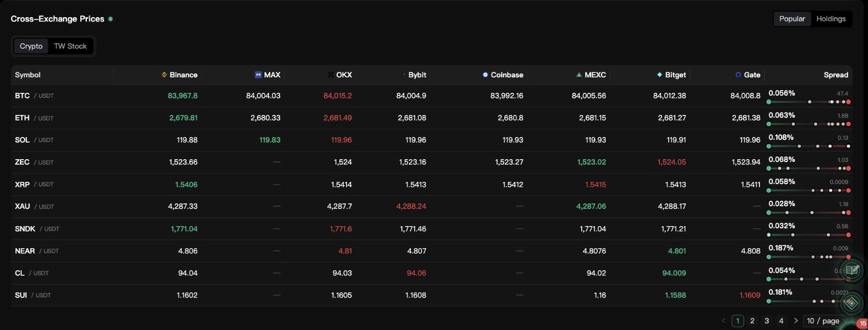Go to the next page with the right arrow
The height and width of the screenshot is (330, 868).
795,321
